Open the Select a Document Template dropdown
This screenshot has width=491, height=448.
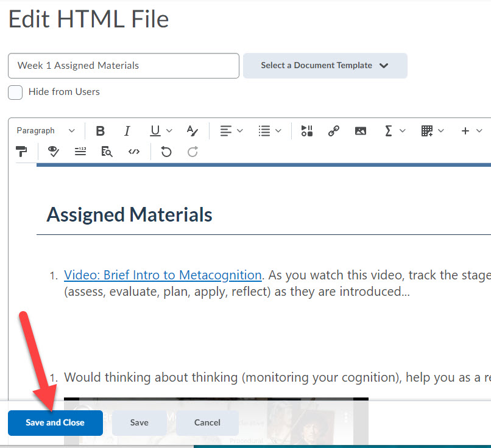325,65
